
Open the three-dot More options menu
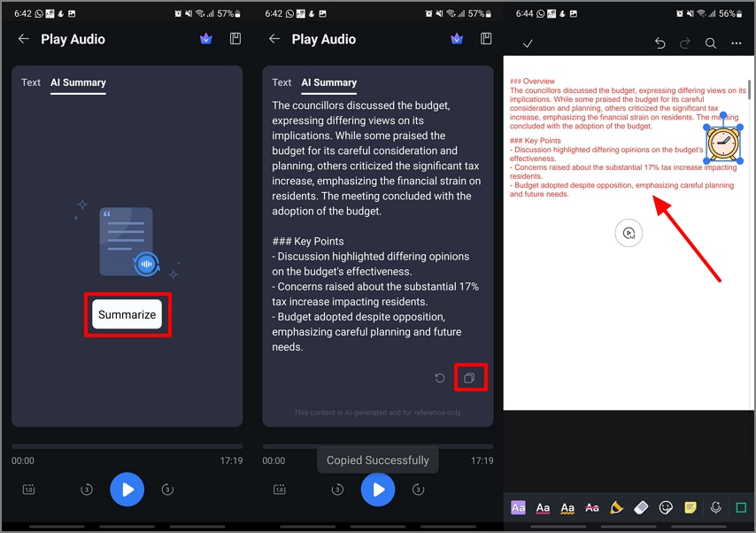[x=737, y=42]
